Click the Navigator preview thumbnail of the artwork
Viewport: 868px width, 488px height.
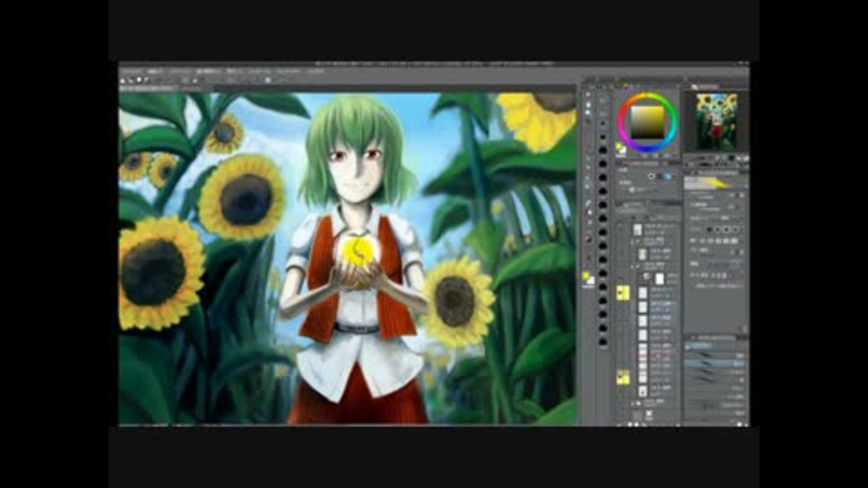pyautogui.click(x=717, y=122)
